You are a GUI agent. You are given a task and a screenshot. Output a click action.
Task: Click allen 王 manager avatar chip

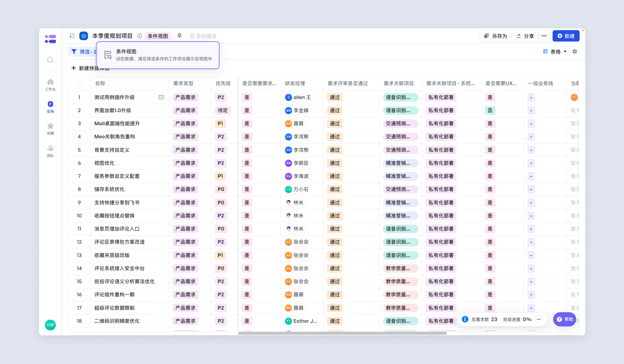coord(299,97)
